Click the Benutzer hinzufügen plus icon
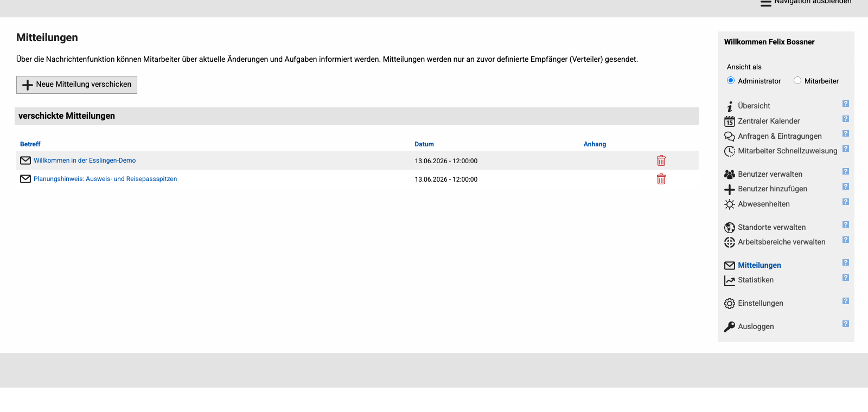The image size is (868, 412). tap(730, 189)
